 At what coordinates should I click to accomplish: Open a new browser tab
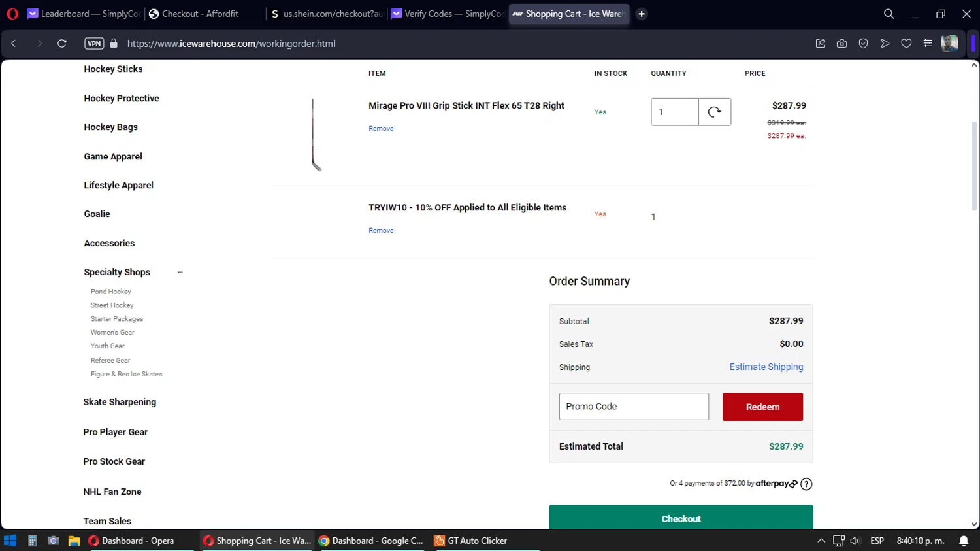coord(642,14)
